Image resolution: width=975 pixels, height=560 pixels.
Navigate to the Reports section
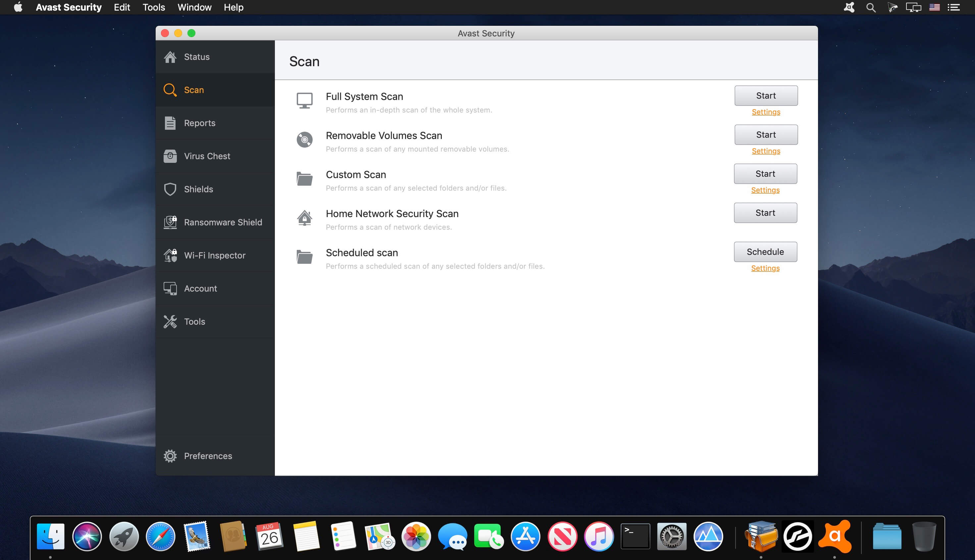(200, 122)
